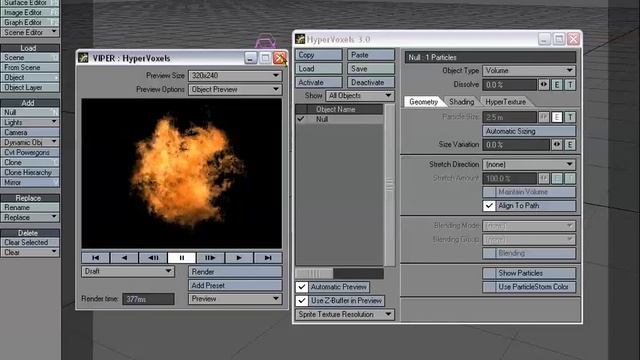The height and width of the screenshot is (360, 640).
Task: Click the Activate button
Action: [x=319, y=82]
